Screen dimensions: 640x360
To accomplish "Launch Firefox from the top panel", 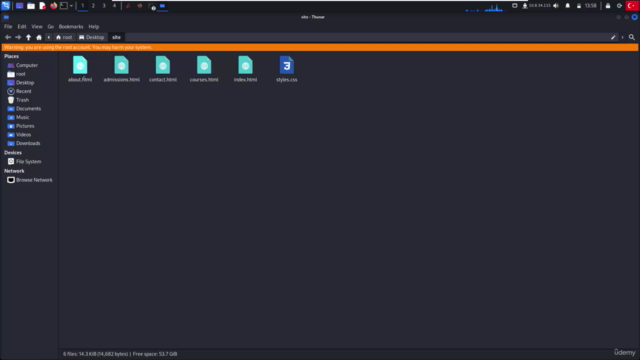I will pyautogui.click(x=53, y=6).
